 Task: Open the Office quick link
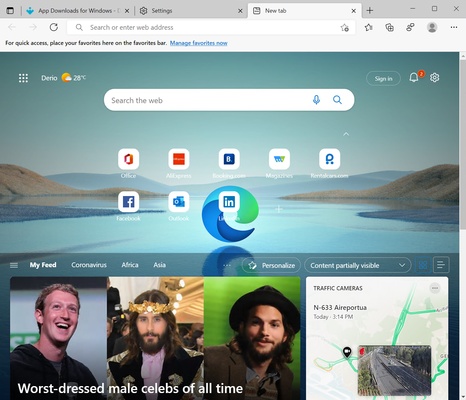(x=128, y=164)
